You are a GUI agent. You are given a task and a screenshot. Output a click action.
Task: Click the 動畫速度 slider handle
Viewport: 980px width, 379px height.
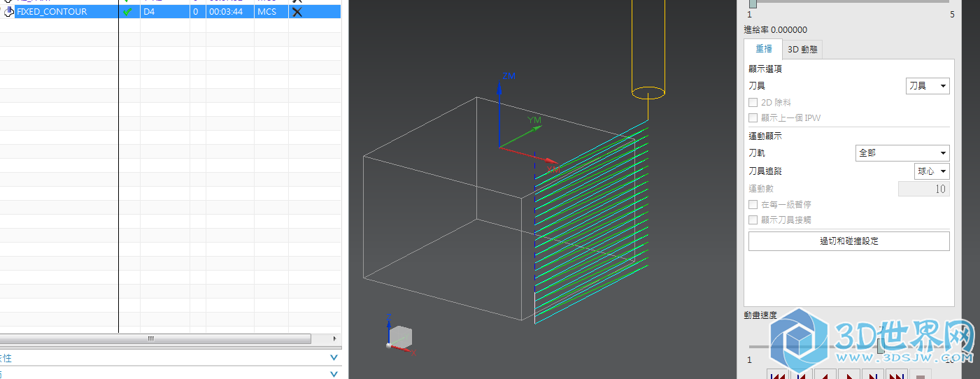click(881, 346)
